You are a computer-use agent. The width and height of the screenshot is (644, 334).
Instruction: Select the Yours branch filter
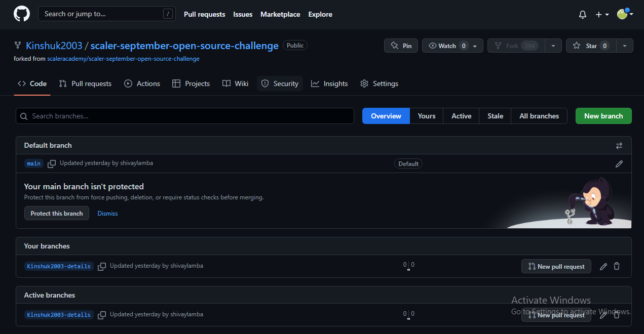(427, 116)
